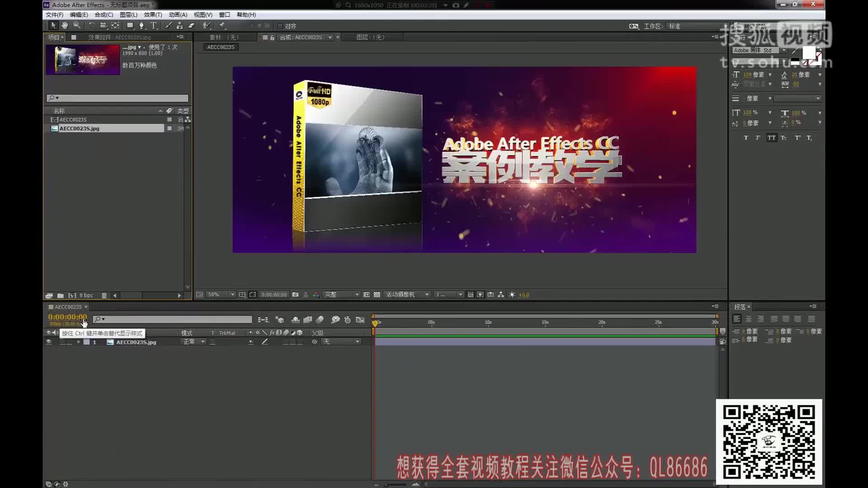Enable the 对齐 snapping checkbox
The height and width of the screenshot is (488, 868).
click(280, 26)
